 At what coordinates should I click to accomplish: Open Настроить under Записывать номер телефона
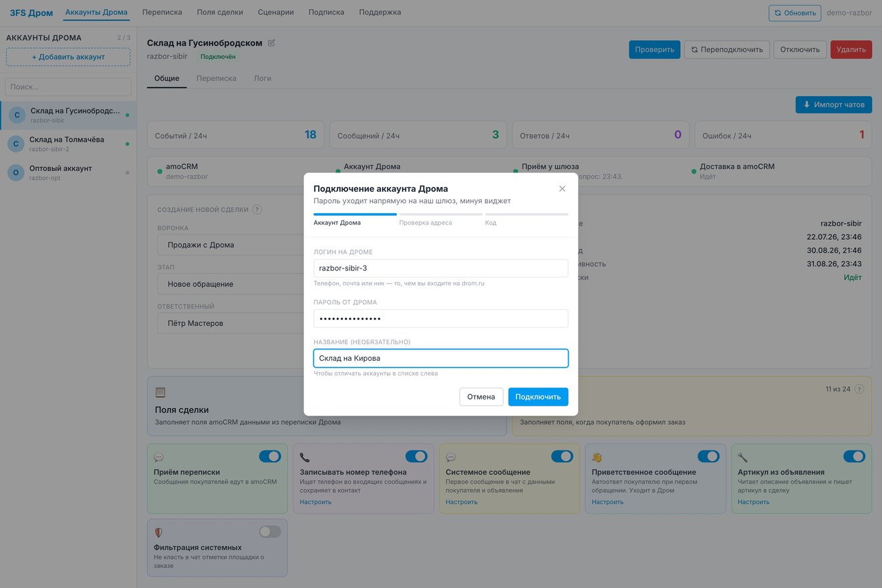coord(315,502)
